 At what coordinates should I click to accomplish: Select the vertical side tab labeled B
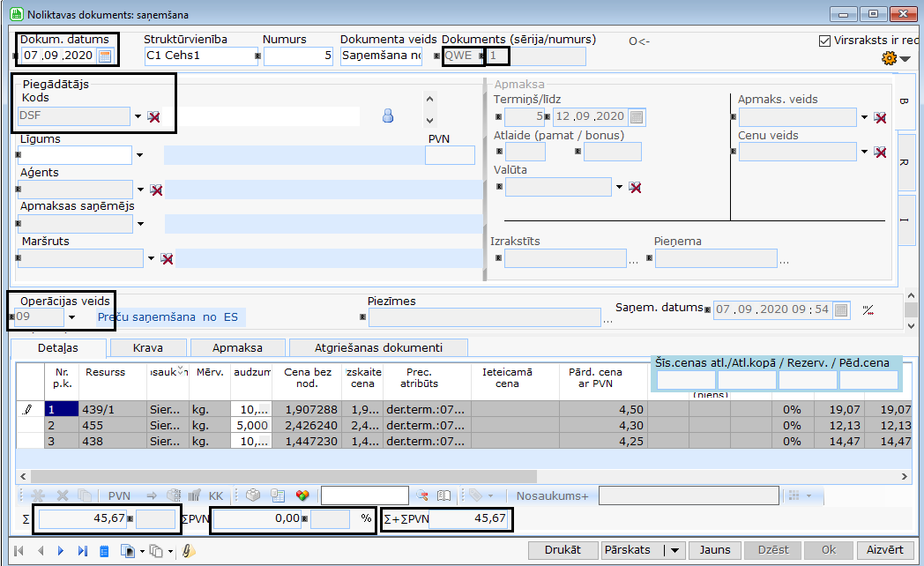905,101
